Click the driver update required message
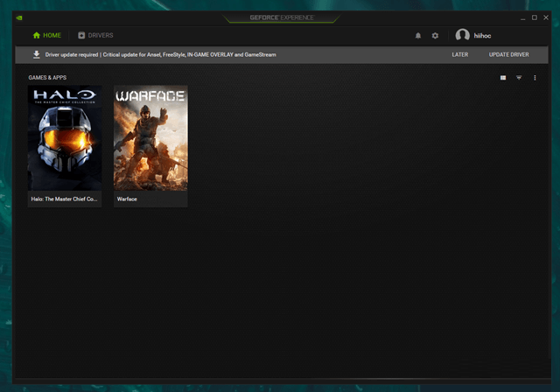Viewport: 560px width, 392px height. click(160, 54)
